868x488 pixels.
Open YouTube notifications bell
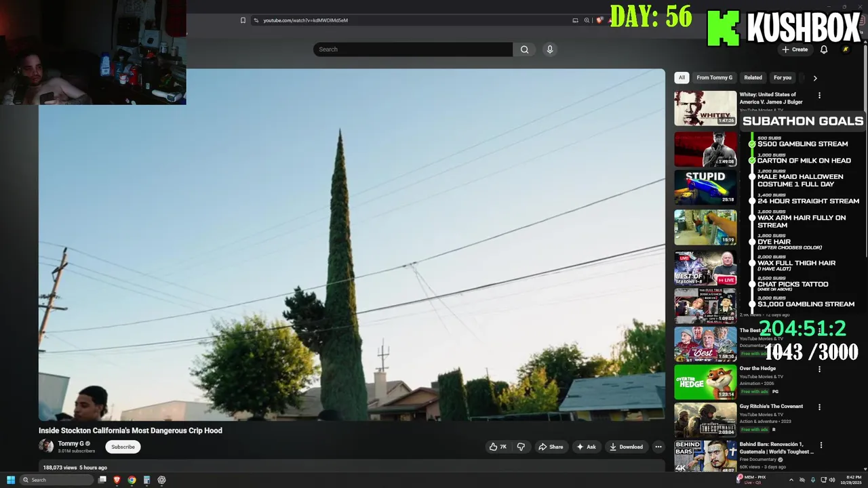pos(824,49)
